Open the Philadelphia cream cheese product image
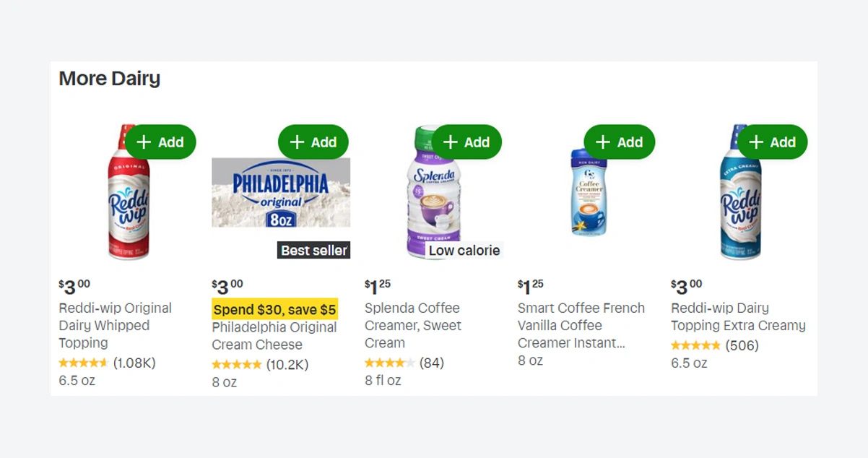 pyautogui.click(x=280, y=192)
